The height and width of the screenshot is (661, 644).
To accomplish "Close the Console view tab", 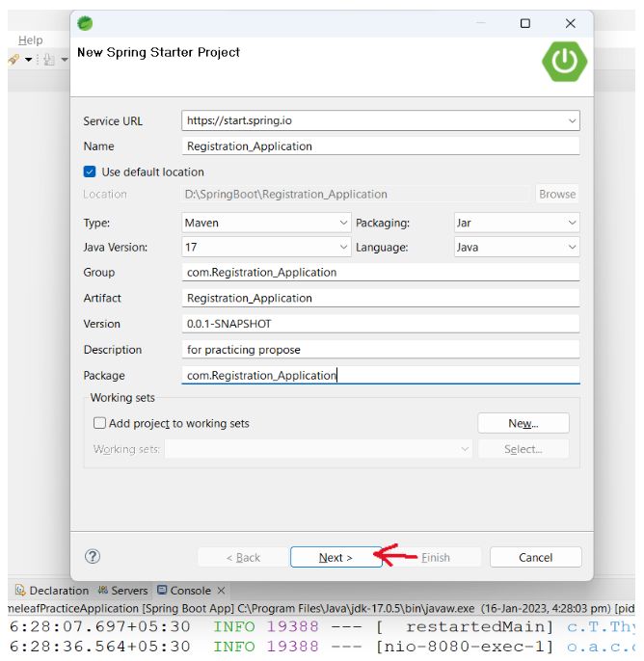I will (221, 590).
